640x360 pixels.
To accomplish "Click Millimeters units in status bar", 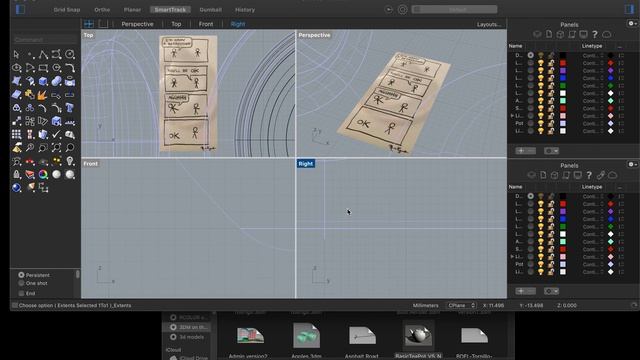I will point(425,305).
